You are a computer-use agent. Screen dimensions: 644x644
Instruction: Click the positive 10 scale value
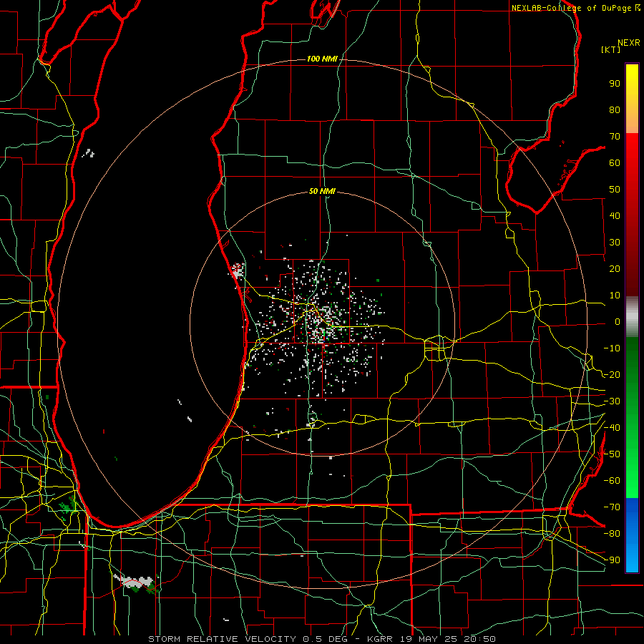click(x=615, y=296)
